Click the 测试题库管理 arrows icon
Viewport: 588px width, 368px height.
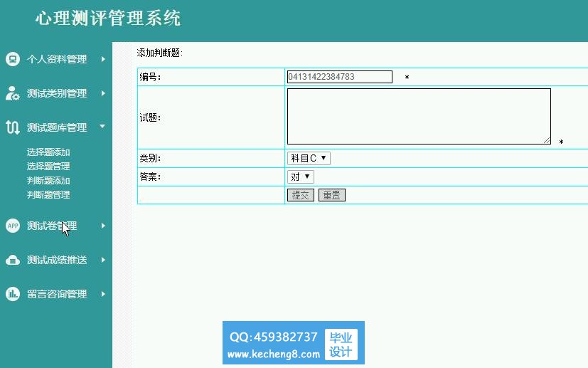point(12,127)
